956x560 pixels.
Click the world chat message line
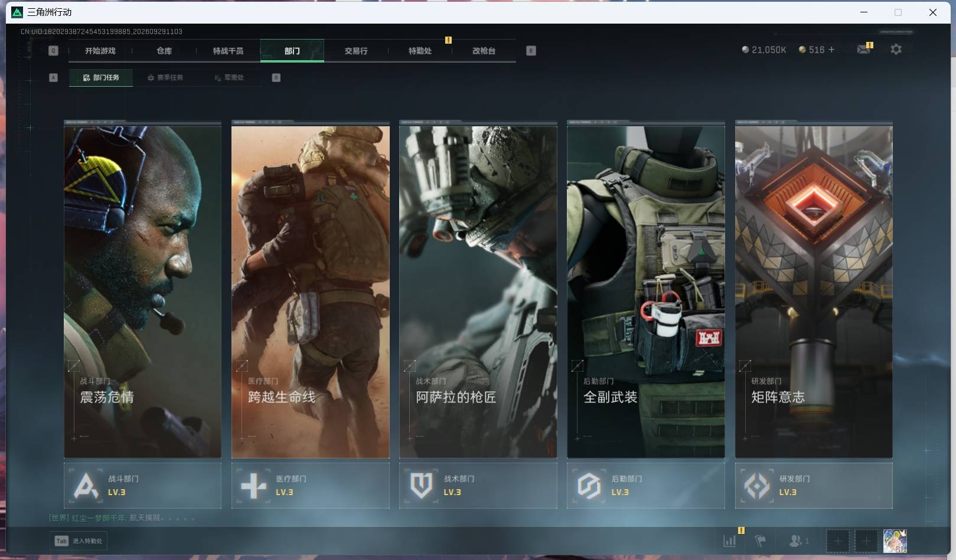122,518
